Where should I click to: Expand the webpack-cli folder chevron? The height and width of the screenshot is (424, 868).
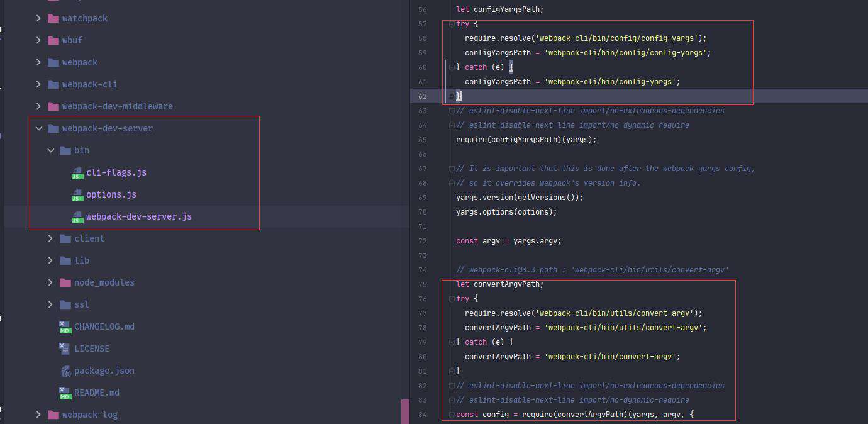(39, 84)
